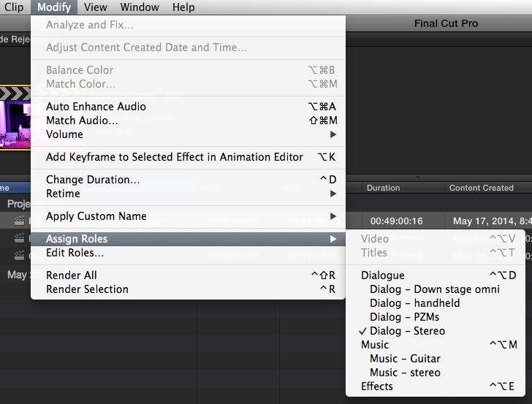Assign the Music role
532x404 pixels.
(x=436, y=345)
